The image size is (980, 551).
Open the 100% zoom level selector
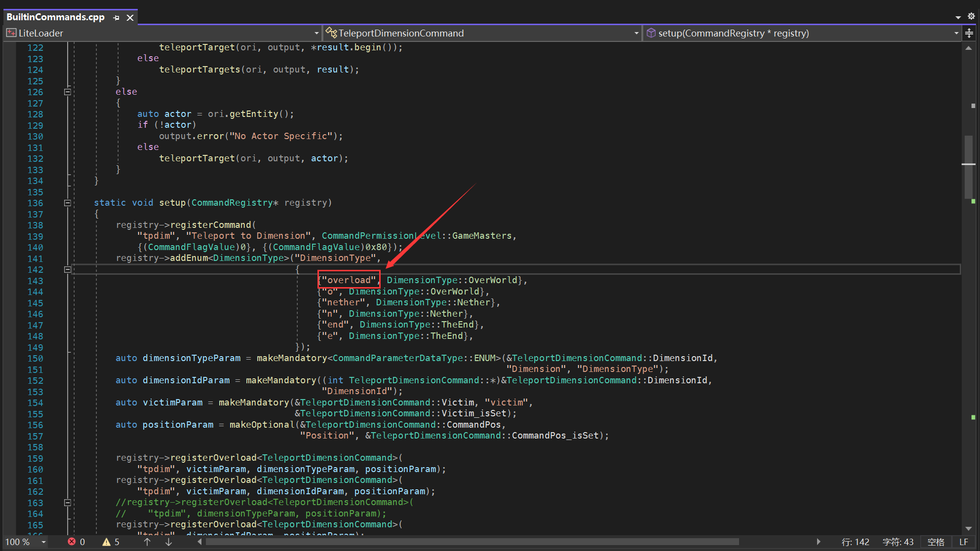coord(27,542)
